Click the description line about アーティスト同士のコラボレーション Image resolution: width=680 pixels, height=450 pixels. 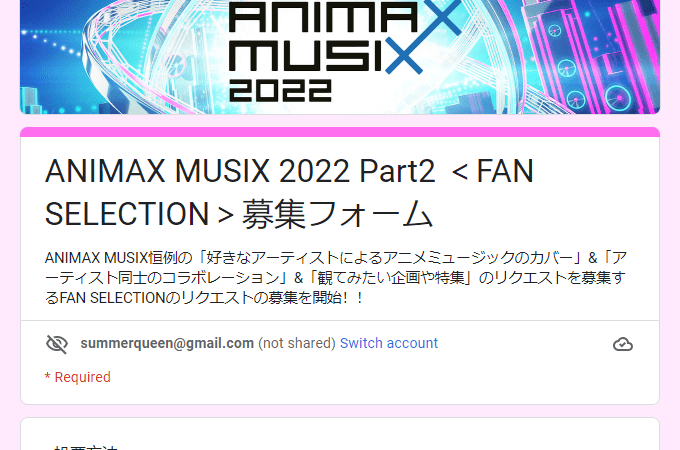coord(335,278)
